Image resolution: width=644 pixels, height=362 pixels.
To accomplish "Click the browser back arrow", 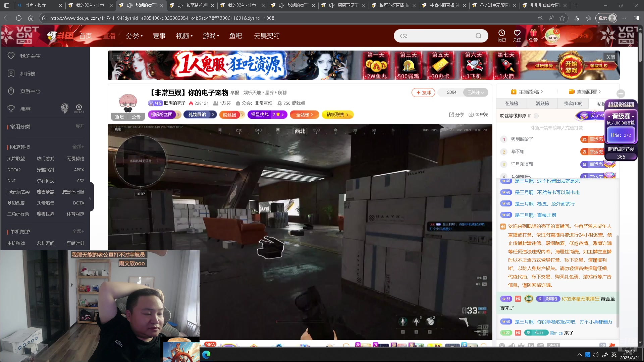I will point(7,18).
